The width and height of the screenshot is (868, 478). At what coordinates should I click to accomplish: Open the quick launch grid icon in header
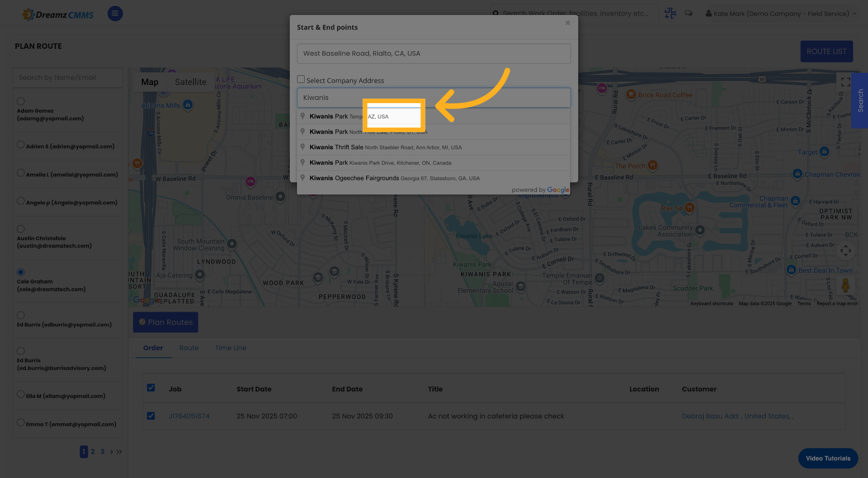coord(670,13)
